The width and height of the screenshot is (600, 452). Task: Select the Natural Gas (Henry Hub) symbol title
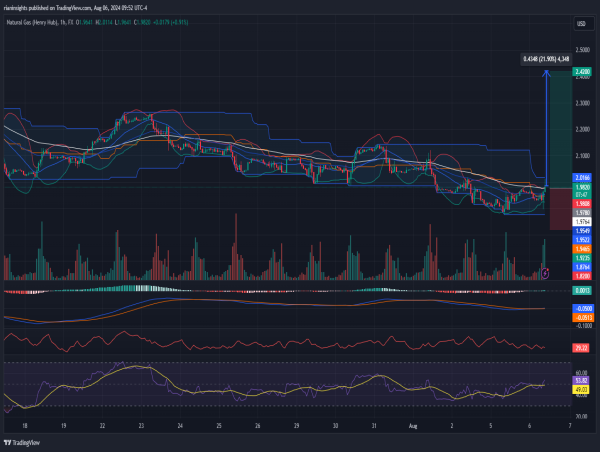click(32, 23)
